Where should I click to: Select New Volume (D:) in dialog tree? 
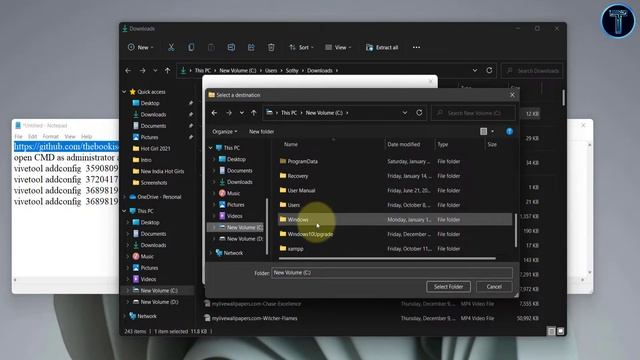(244, 239)
